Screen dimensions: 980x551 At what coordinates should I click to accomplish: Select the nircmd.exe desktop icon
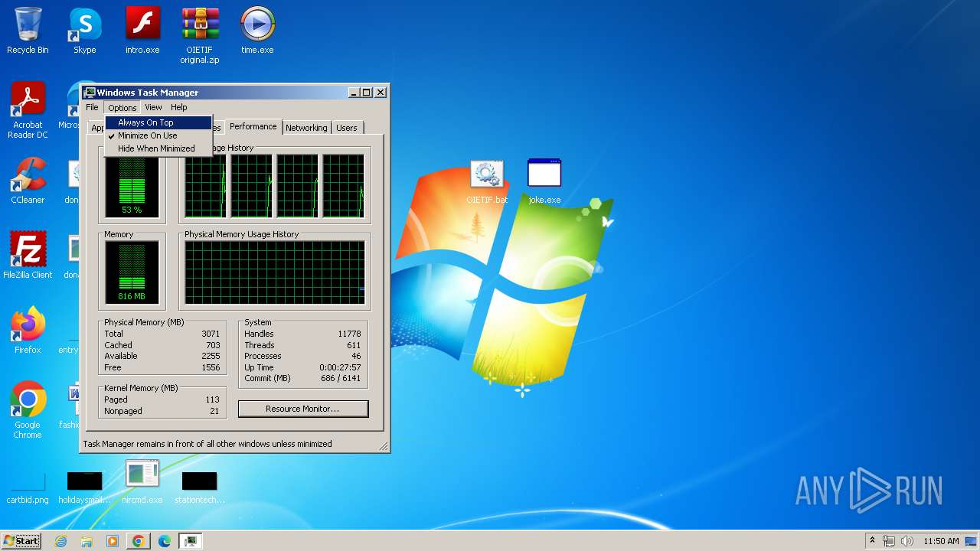pyautogui.click(x=142, y=482)
